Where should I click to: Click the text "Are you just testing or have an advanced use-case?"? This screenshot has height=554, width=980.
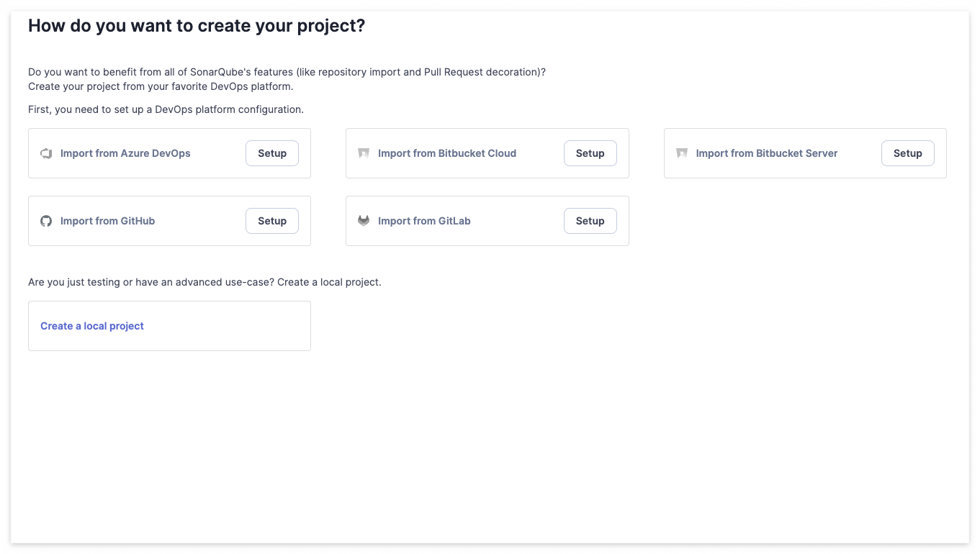[x=151, y=282]
